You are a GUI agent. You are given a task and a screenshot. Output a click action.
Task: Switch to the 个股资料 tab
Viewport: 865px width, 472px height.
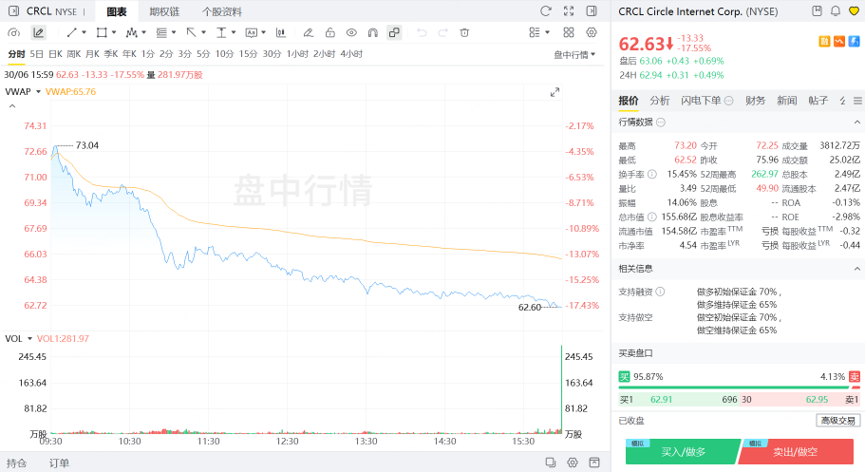222,12
